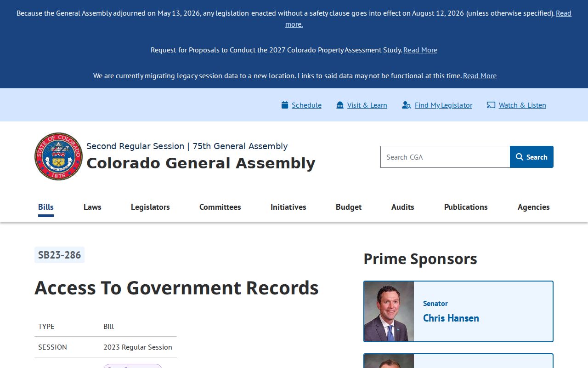Open the Budget menu
Screen dimensions: 588x368
click(x=349, y=207)
